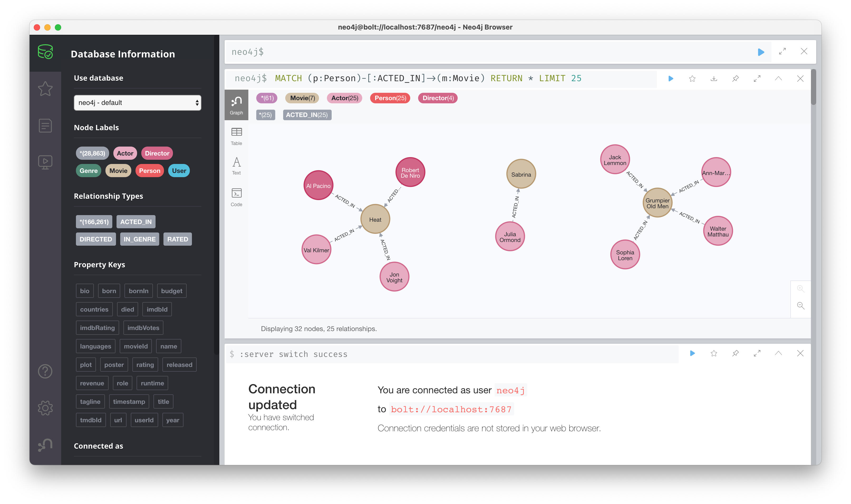Click the released property key

pos(179,365)
